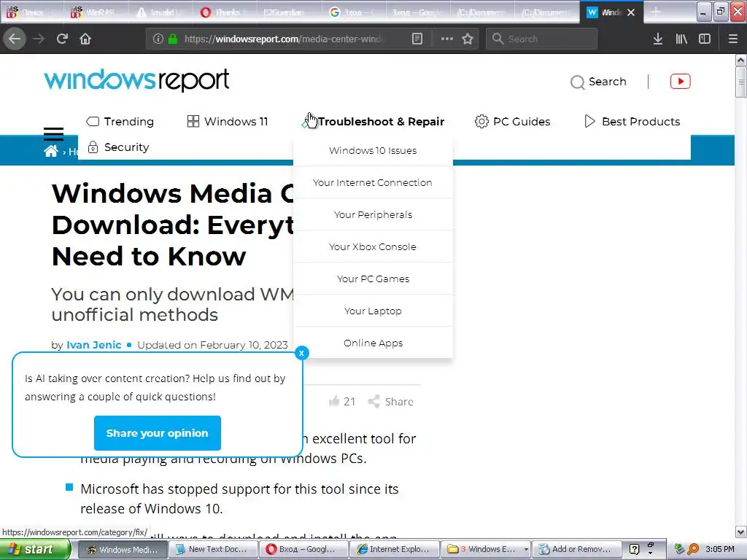Image resolution: width=747 pixels, height=560 pixels.
Task: Open the downloads arrow icon
Action: [x=657, y=39]
